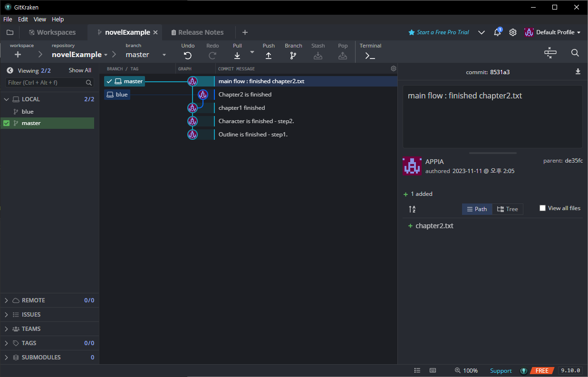Click the FREE license badge
The image size is (588, 377).
(542, 371)
